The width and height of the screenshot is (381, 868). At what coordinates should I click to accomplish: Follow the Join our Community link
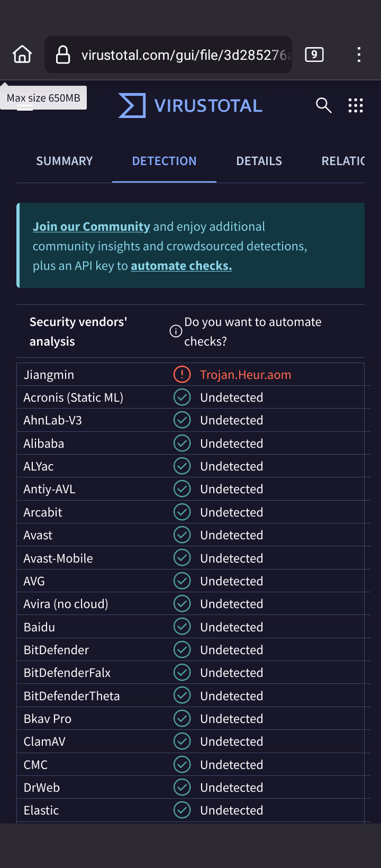92,227
